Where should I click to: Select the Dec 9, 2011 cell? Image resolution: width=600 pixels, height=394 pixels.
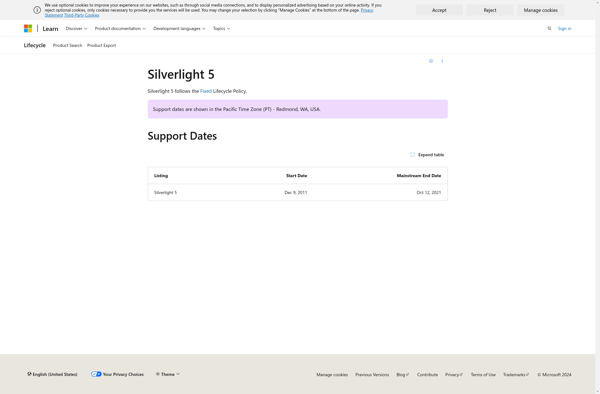point(296,192)
